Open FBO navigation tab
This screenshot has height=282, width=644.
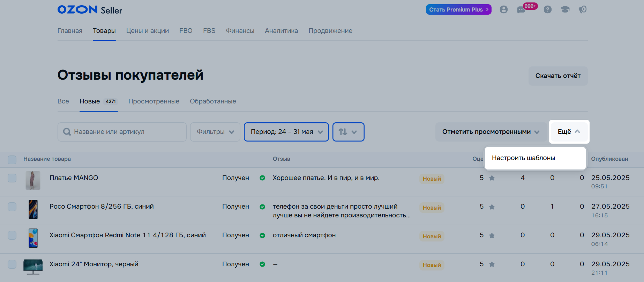186,31
